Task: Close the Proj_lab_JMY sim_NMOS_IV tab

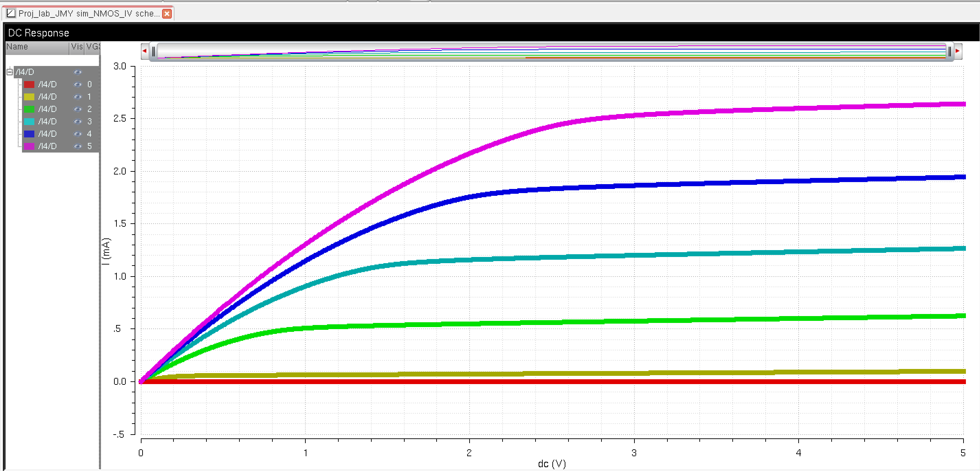Action: [167, 14]
